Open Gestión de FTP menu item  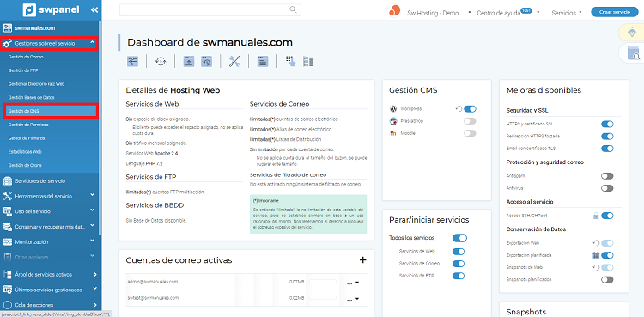tap(23, 70)
